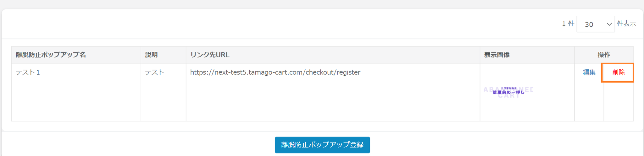Viewport: 644px width, 156px height.
Task: Open the 30 items-per-page dropdown
Action: point(595,24)
